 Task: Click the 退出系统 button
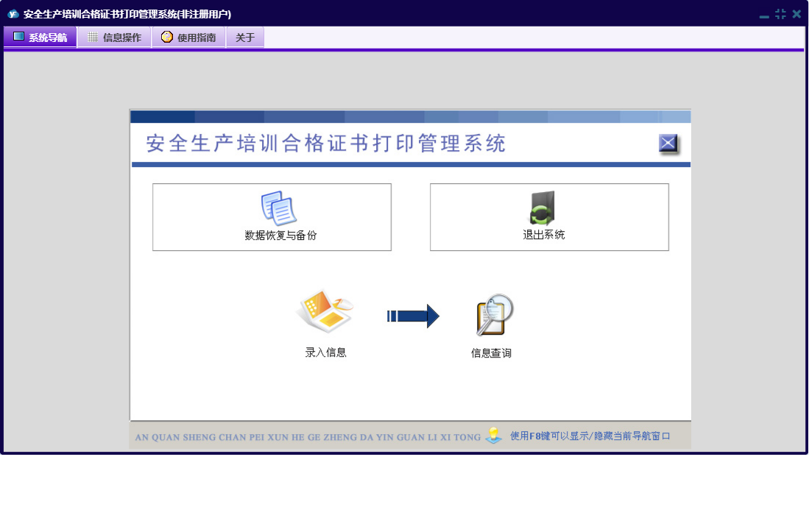pos(549,217)
